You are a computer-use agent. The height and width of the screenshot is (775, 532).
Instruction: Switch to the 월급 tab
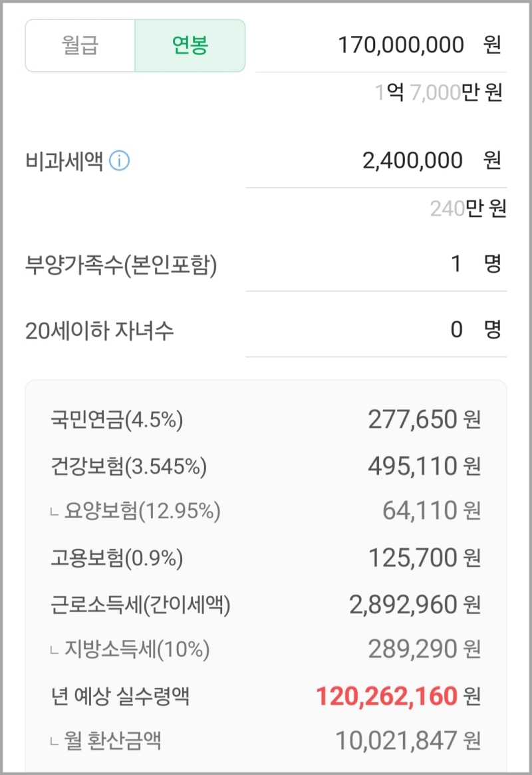click(x=80, y=45)
